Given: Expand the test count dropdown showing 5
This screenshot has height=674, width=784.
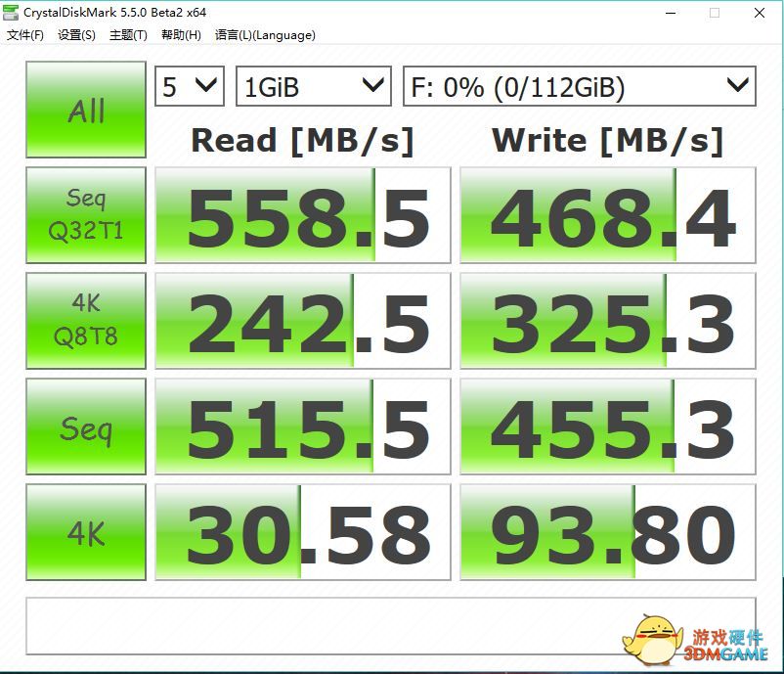Looking at the screenshot, I should coord(190,86).
